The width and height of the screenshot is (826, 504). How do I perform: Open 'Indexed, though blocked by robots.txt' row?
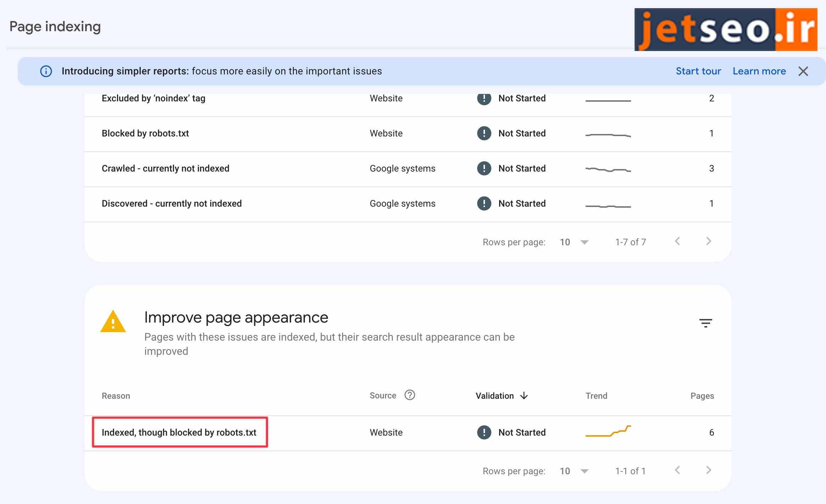tap(179, 432)
